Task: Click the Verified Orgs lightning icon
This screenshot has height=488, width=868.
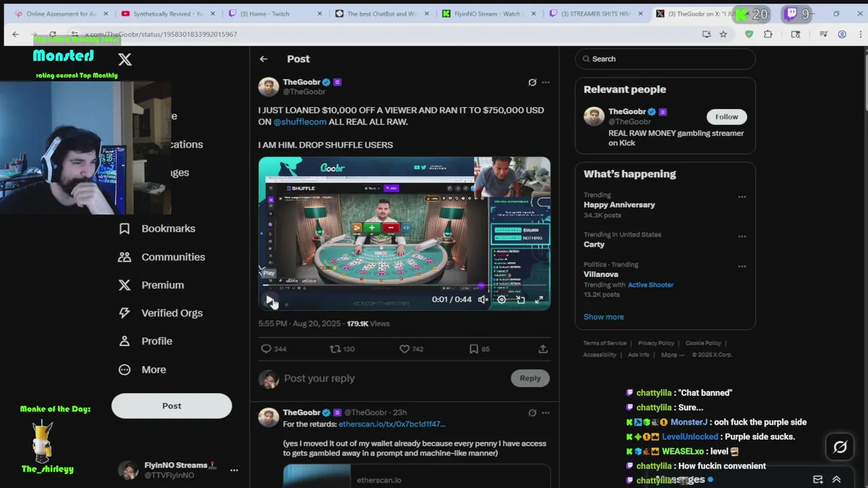Action: point(125,313)
